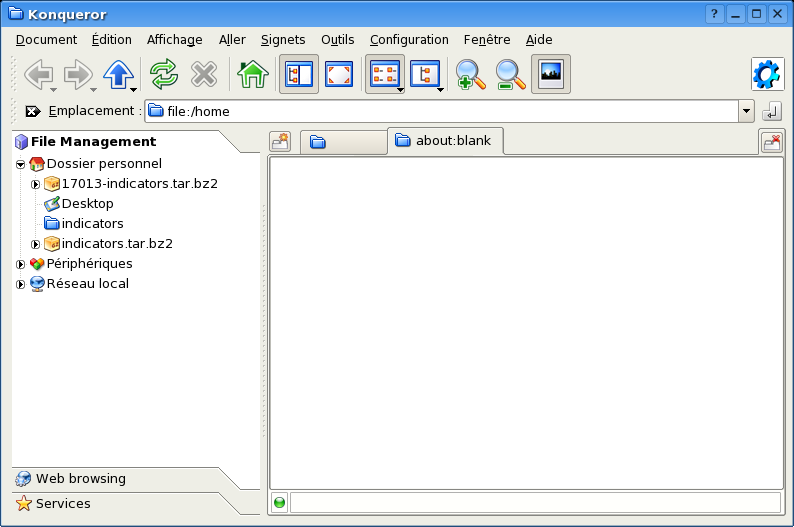Switch to full screen mode icon
Screen dimensions: 794x527
339,74
